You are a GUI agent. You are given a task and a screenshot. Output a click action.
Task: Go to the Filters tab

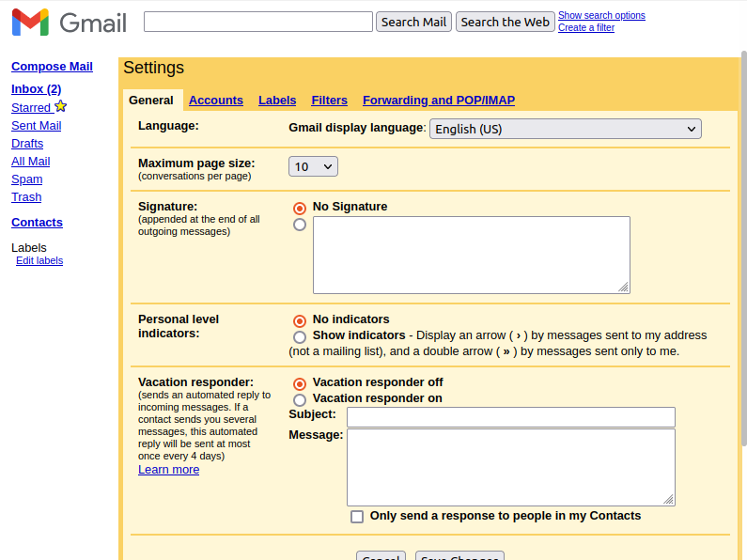329,101
